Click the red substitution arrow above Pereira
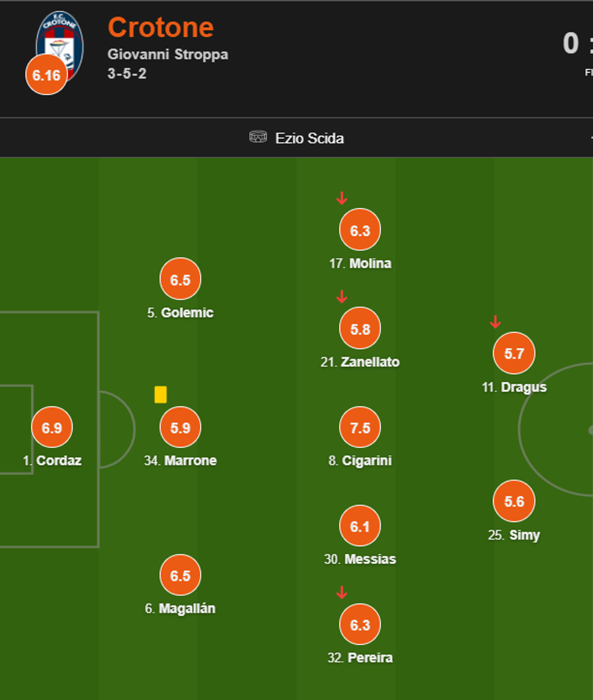 [342, 592]
